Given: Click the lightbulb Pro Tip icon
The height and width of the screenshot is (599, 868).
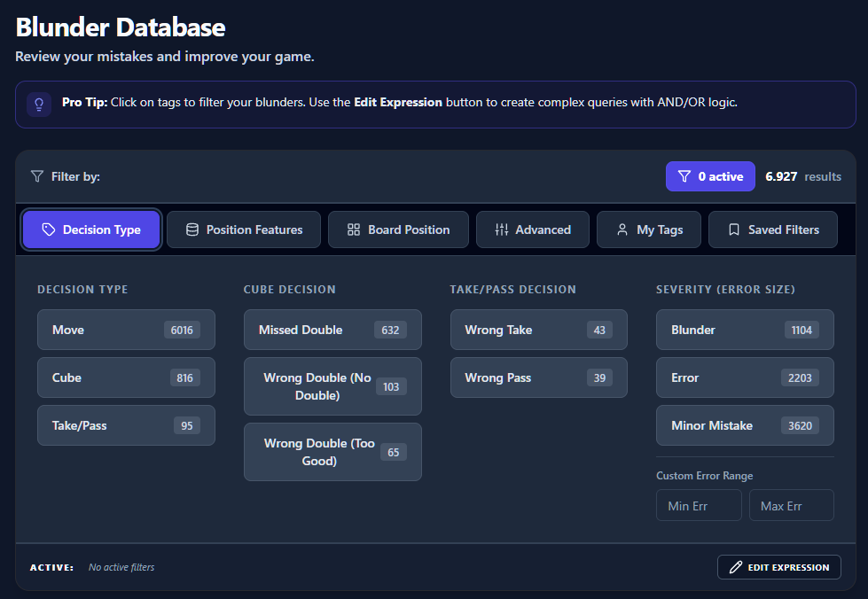Looking at the screenshot, I should point(39,105).
